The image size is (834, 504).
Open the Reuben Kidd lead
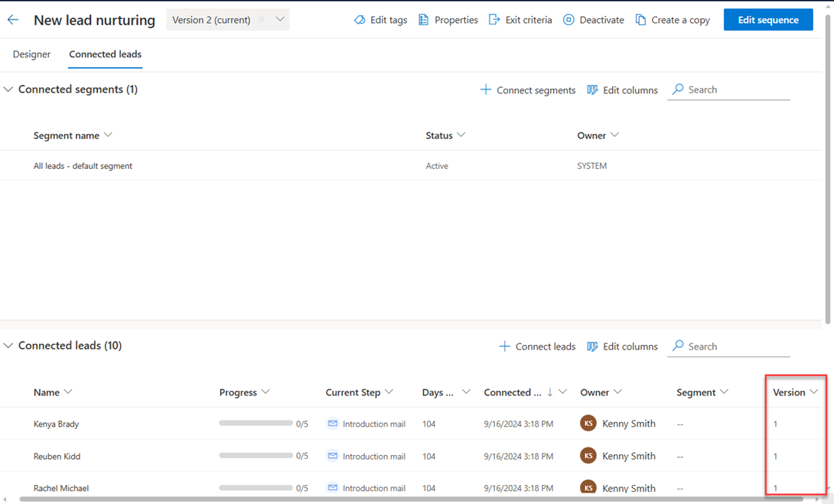pyautogui.click(x=57, y=456)
